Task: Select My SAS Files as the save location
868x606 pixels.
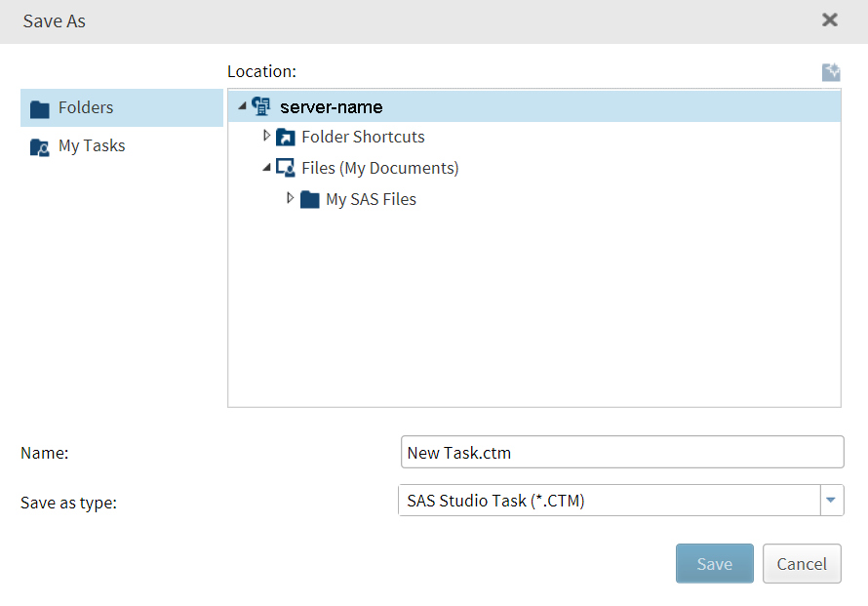Action: 371,198
